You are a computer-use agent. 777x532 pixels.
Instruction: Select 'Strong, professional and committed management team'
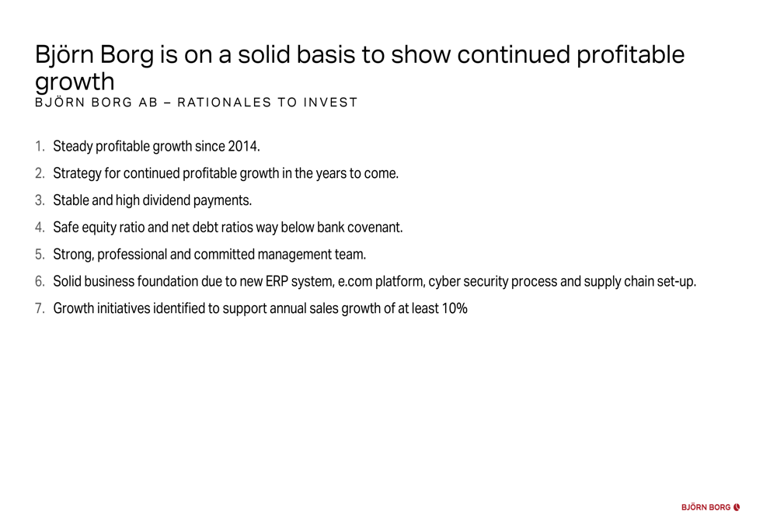point(210,255)
